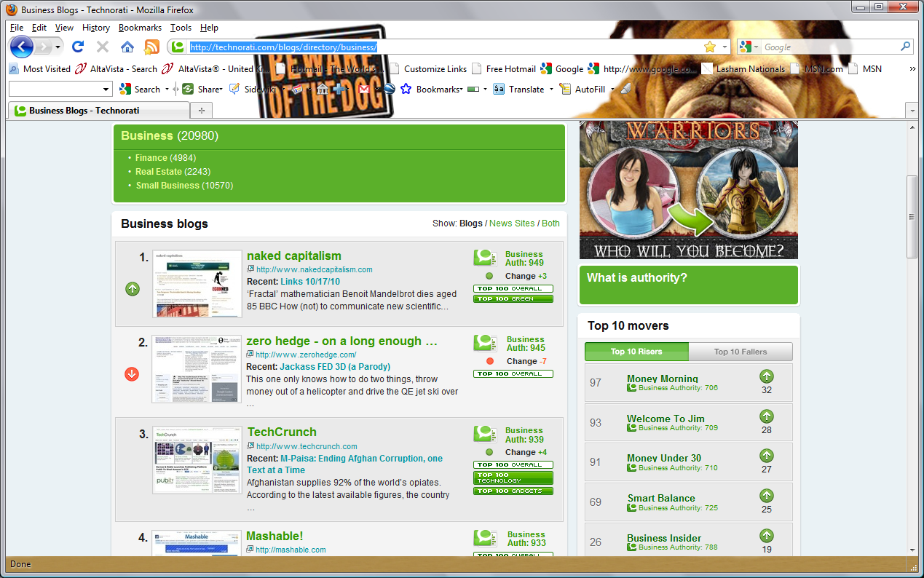
Task: Expand the Share button dropdown arrow
Action: tap(221, 90)
